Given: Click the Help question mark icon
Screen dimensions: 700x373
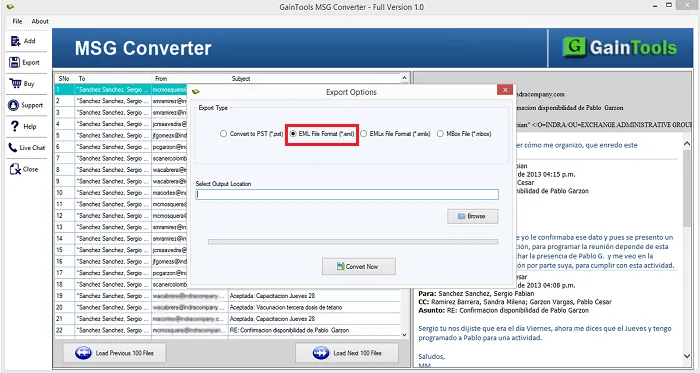Looking at the screenshot, I should [15, 126].
